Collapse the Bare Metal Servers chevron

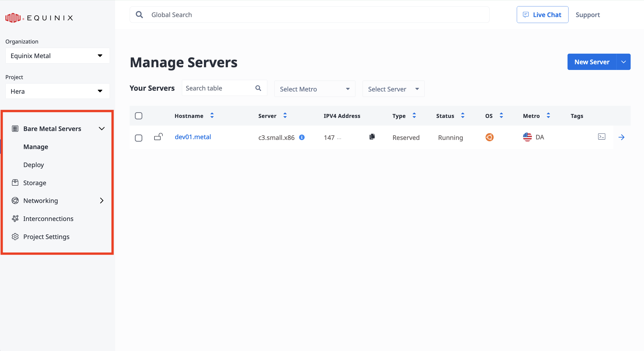[x=101, y=129]
